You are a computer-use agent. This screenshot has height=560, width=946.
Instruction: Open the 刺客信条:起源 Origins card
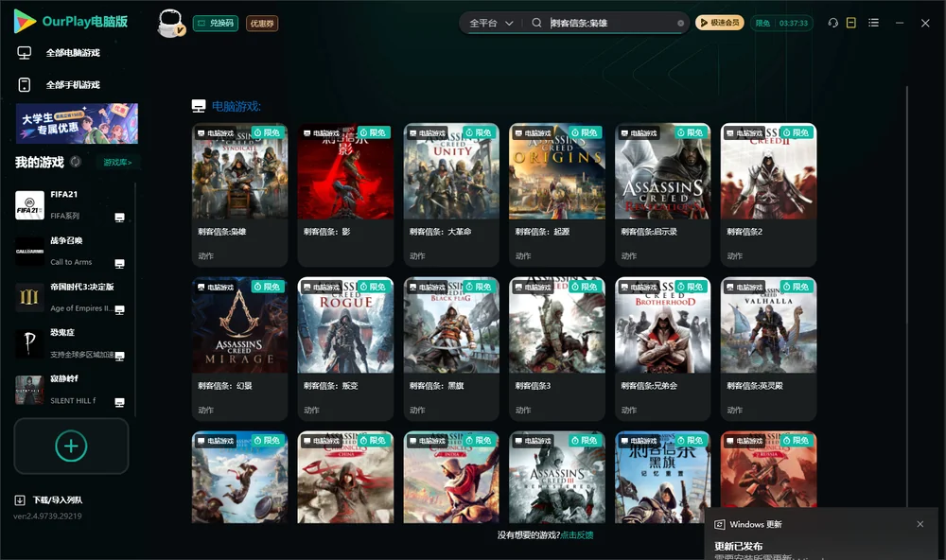(557, 194)
